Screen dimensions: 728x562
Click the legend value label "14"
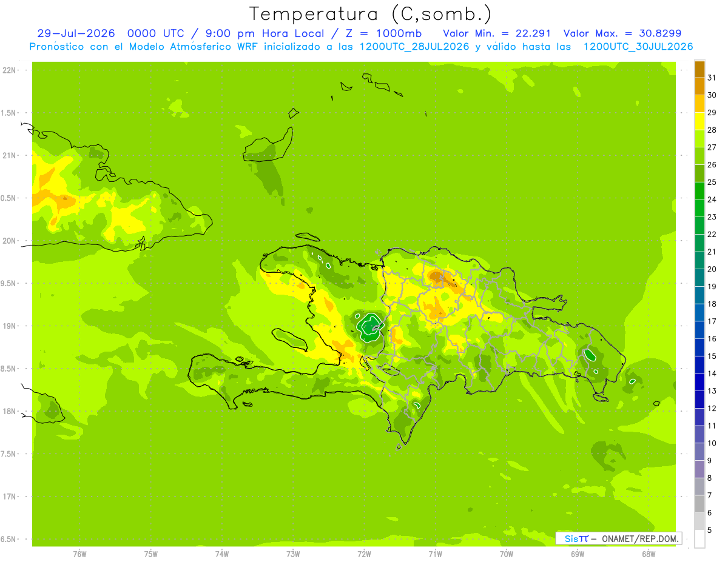tap(712, 373)
